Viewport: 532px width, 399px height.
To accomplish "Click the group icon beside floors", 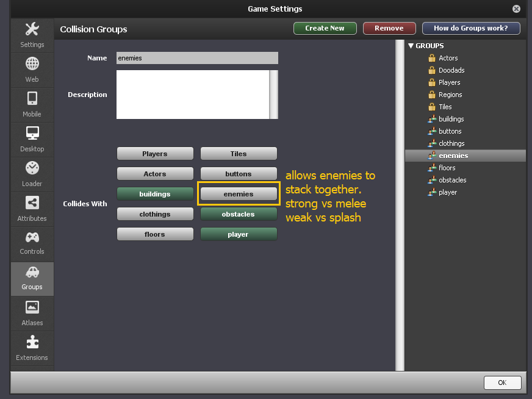I will (432, 168).
